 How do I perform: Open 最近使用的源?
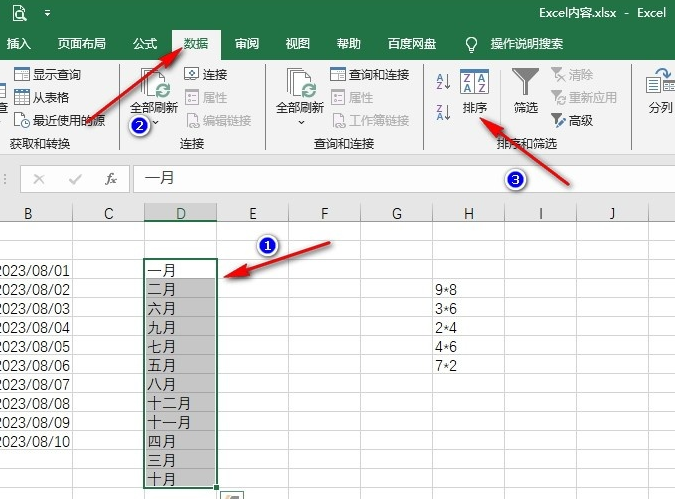click(59, 120)
